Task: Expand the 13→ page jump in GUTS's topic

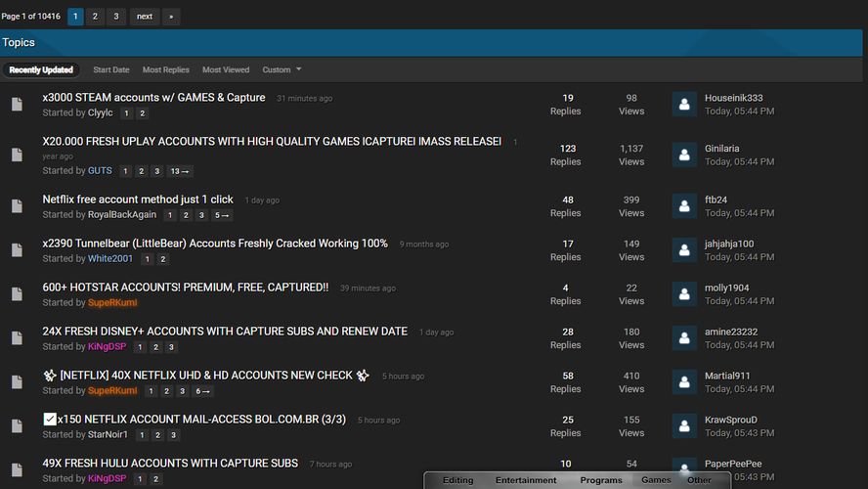Action: (x=180, y=171)
